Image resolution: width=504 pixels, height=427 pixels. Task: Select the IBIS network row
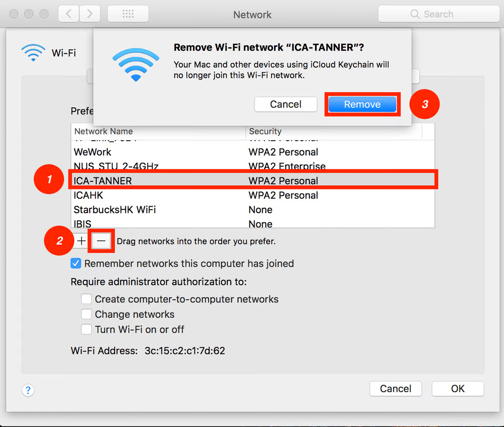pos(253,223)
